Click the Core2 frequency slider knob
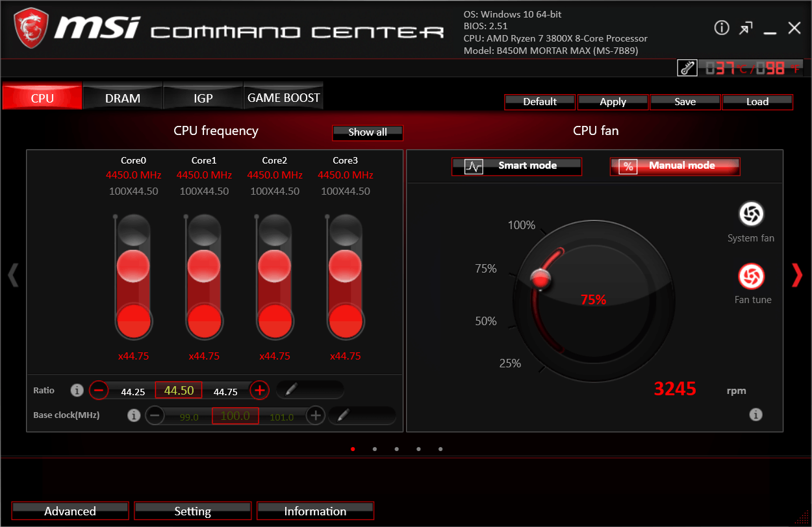Viewport: 812px width, 527px height. 275,266
